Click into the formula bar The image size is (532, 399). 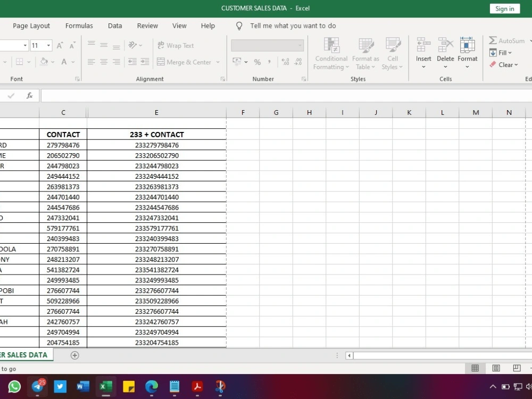[286, 96]
